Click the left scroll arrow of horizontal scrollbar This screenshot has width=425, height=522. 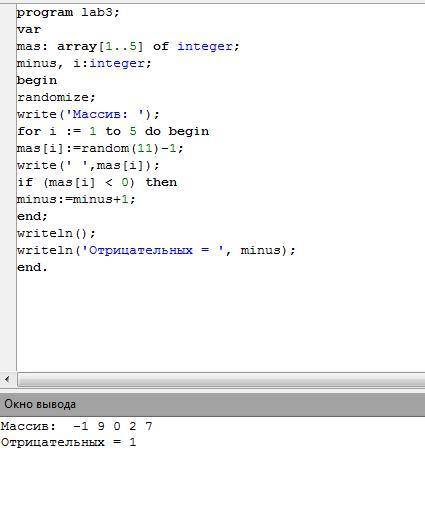point(7,379)
